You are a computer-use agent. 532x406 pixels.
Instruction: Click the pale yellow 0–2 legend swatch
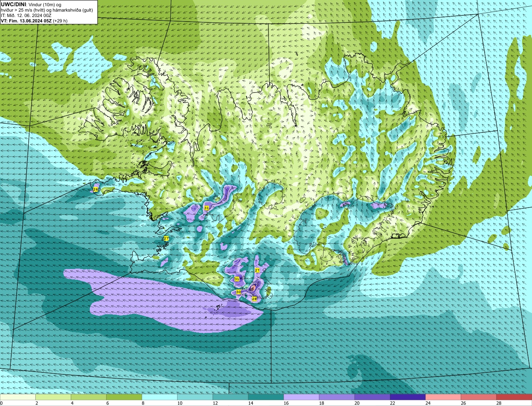[18, 397]
